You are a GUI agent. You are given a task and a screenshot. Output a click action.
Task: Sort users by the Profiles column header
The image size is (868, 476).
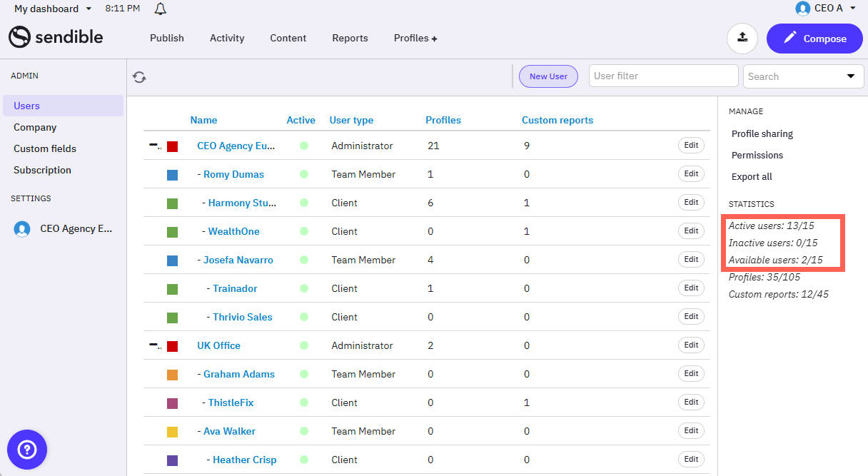443,120
